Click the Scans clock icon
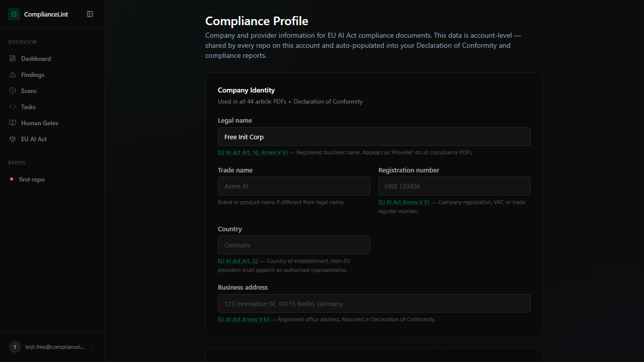 point(13,91)
